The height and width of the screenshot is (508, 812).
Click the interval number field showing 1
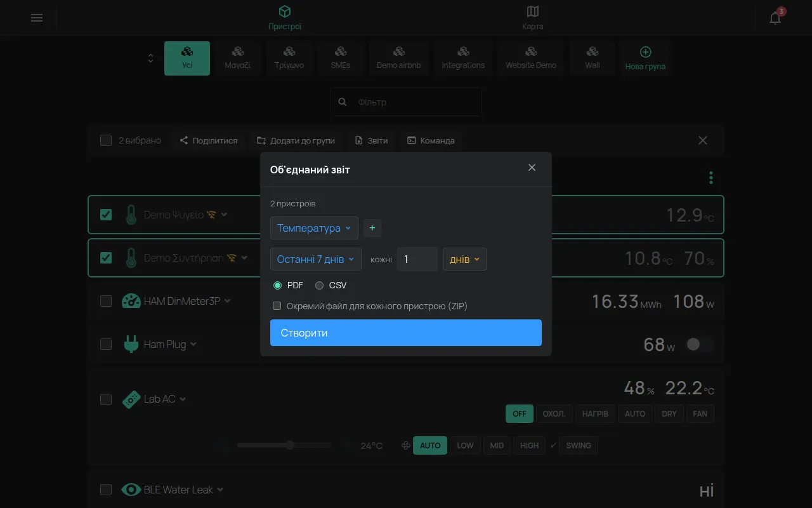click(x=417, y=259)
